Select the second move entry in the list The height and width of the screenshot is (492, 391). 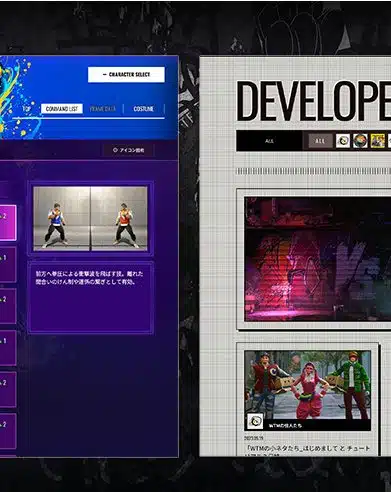tap(7, 264)
